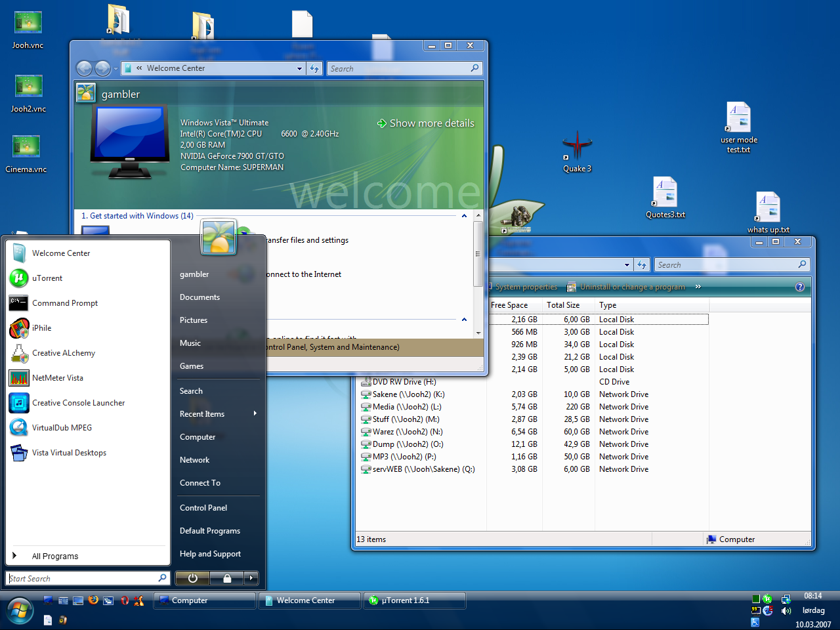Click the Start menu power button
This screenshot has width=840, height=630.
(192, 578)
